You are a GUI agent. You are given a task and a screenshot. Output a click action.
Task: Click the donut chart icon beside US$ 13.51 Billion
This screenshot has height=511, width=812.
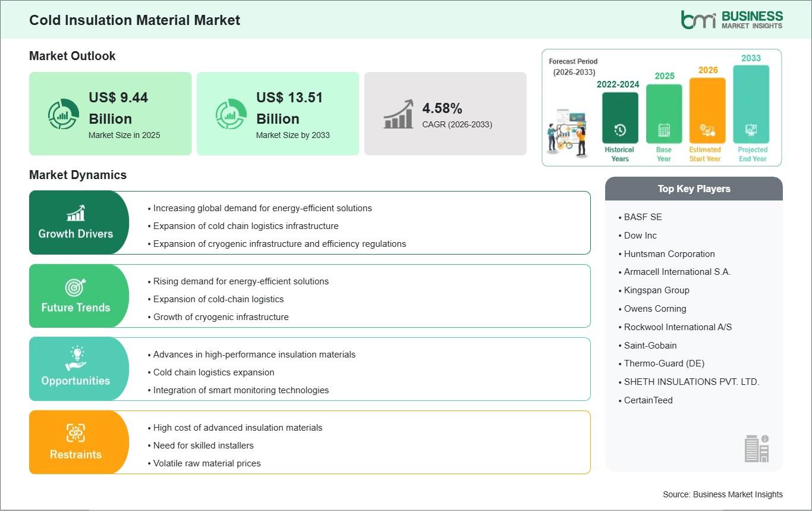coord(231,114)
